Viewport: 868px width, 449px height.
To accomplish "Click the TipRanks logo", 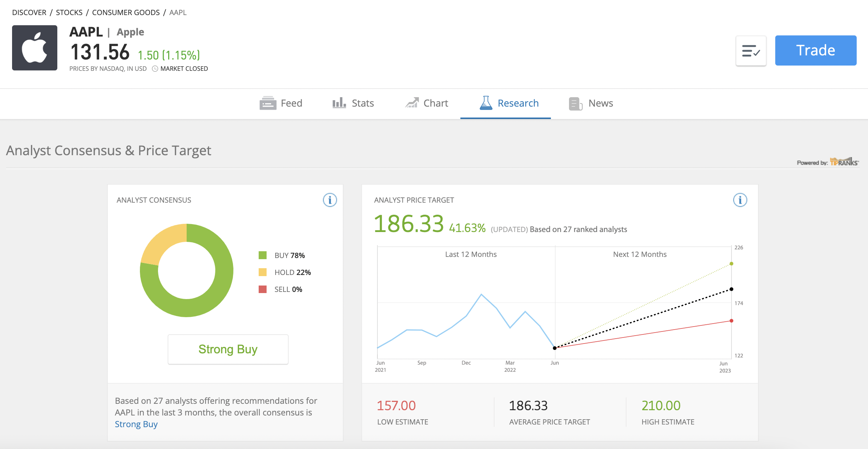I will (844, 162).
